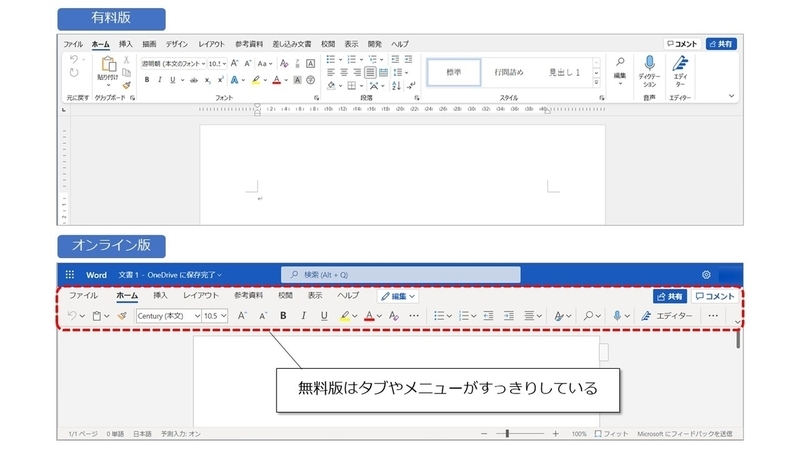This screenshot has width=800, height=450.
Task: Click the Redo icon in desktop Word
Action: pyautogui.click(x=74, y=73)
